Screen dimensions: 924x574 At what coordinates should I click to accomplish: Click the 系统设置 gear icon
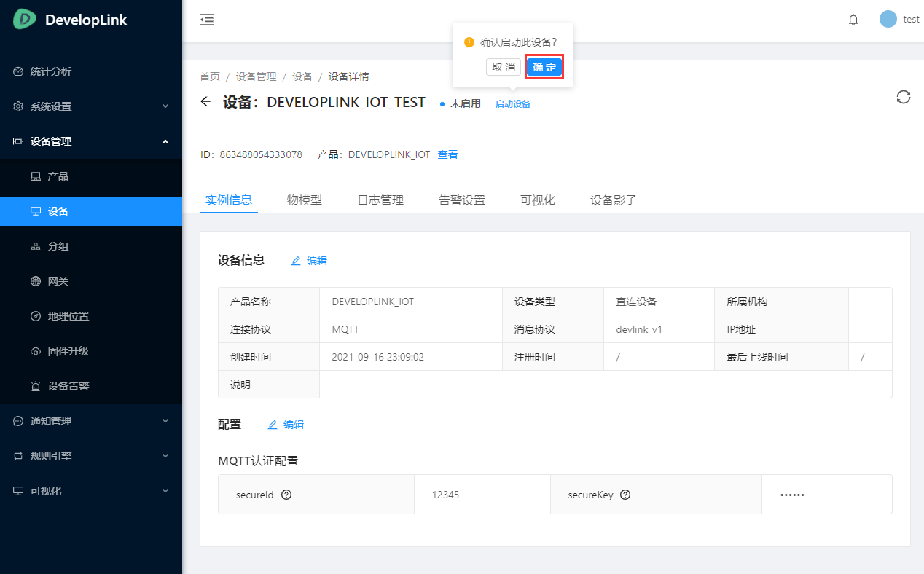[x=18, y=106]
